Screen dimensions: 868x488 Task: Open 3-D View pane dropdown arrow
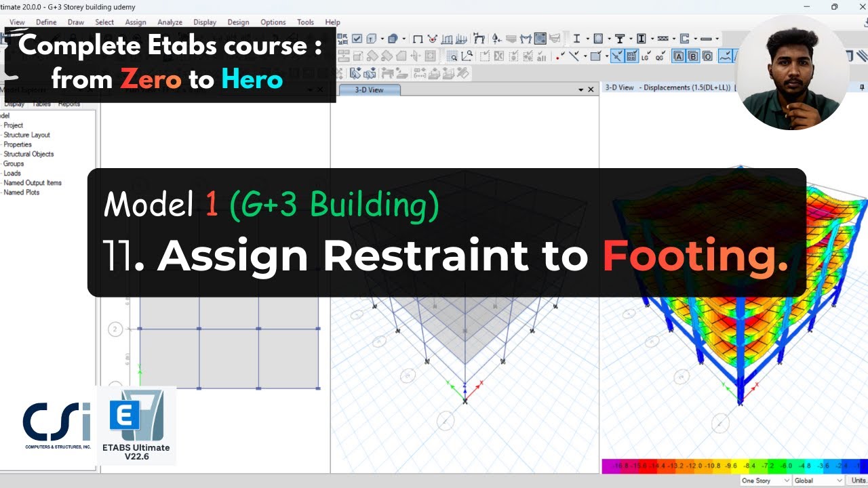[581, 89]
